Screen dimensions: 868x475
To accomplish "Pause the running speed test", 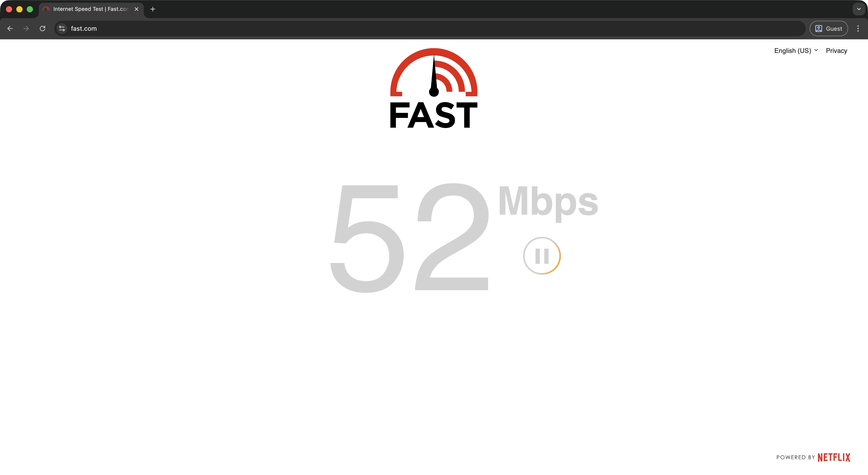I will click(x=542, y=256).
